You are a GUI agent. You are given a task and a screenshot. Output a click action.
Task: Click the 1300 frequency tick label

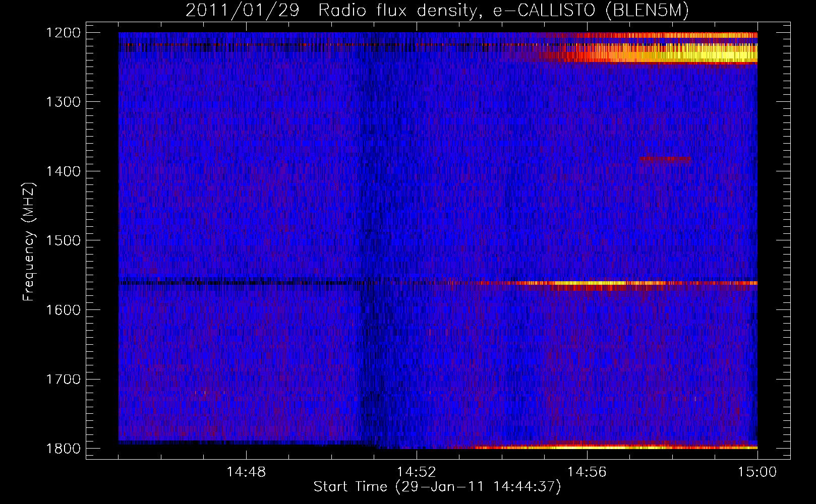point(63,102)
